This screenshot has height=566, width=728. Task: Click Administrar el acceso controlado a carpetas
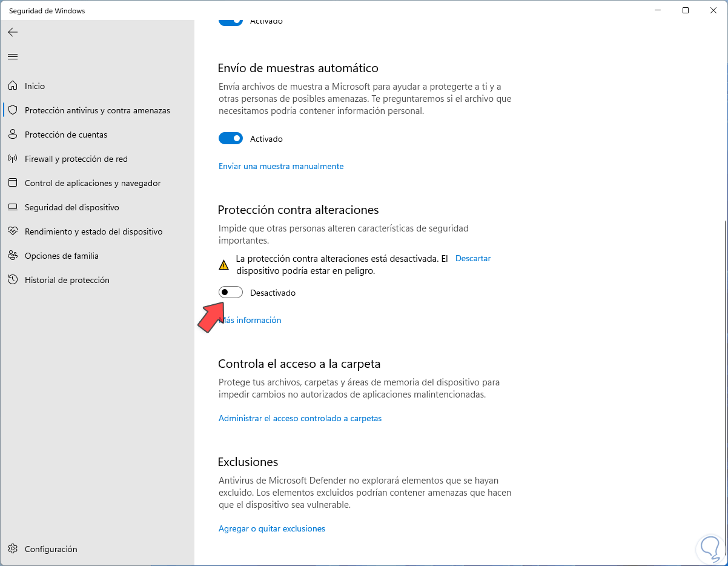(x=300, y=418)
